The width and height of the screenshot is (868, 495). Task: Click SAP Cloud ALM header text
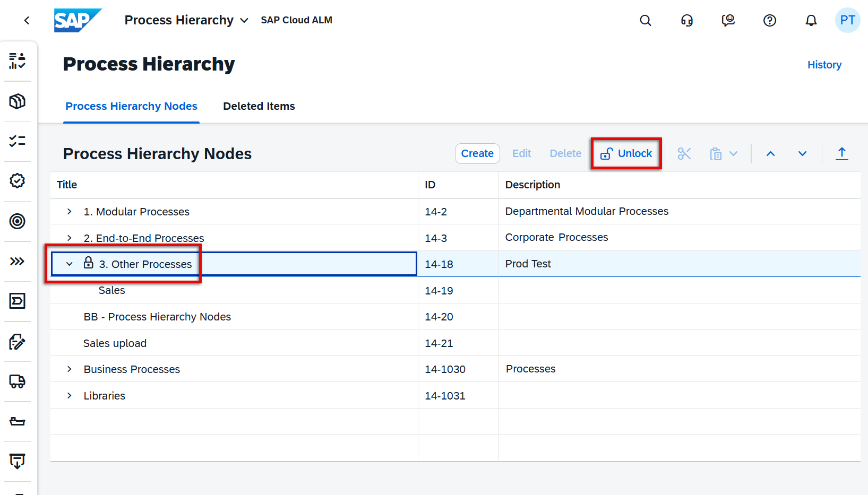(296, 20)
